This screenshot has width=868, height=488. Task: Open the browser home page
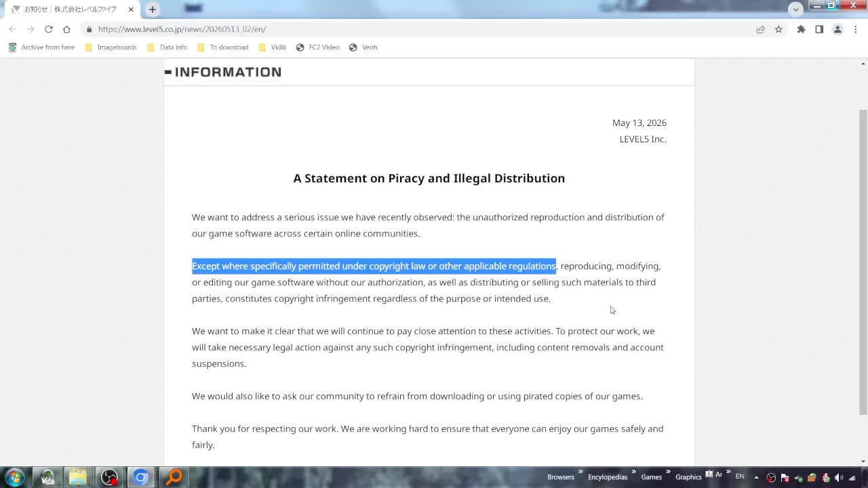tap(66, 29)
